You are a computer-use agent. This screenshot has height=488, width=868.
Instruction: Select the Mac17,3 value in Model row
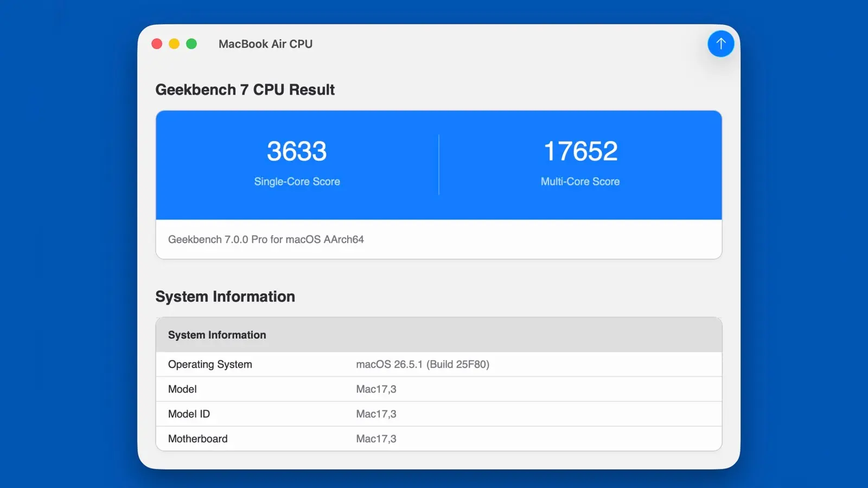[376, 389]
